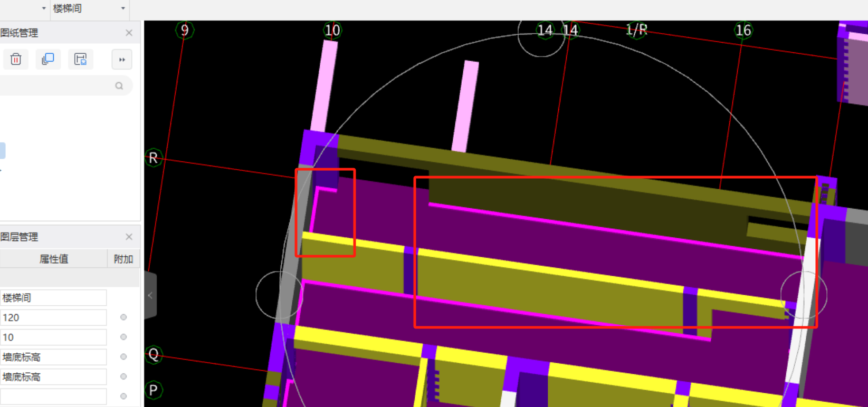The width and height of the screenshot is (868, 407).
Task: Click the 图层管理 panel title
Action: coord(19,237)
